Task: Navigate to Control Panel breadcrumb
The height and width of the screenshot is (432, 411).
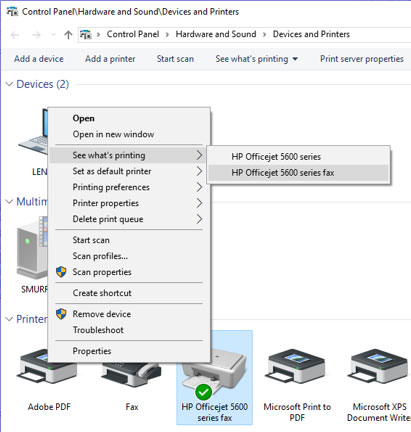Action: pos(133,34)
